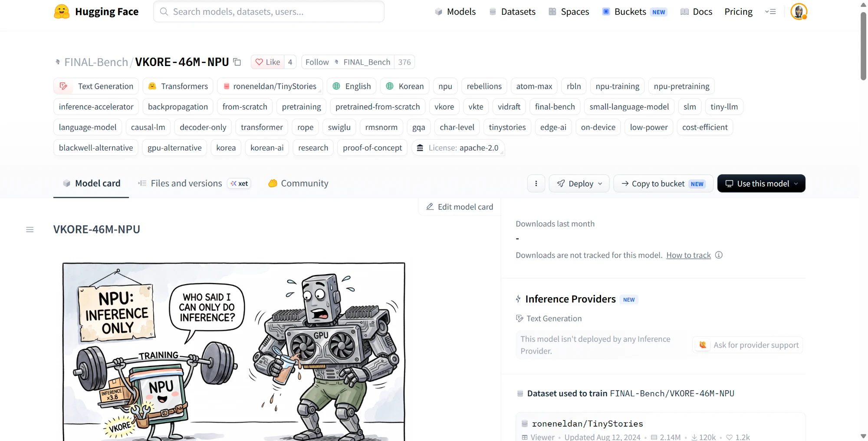Click Ask for provider support
Screen dimensions: 868x441
(748, 345)
